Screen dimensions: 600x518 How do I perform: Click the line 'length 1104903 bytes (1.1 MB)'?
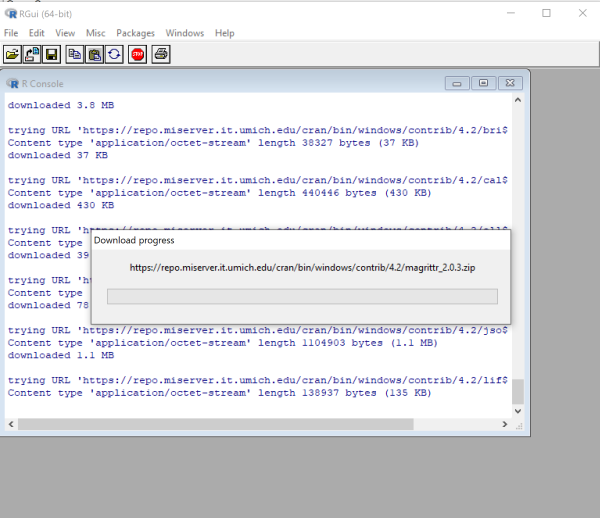tap(223, 343)
